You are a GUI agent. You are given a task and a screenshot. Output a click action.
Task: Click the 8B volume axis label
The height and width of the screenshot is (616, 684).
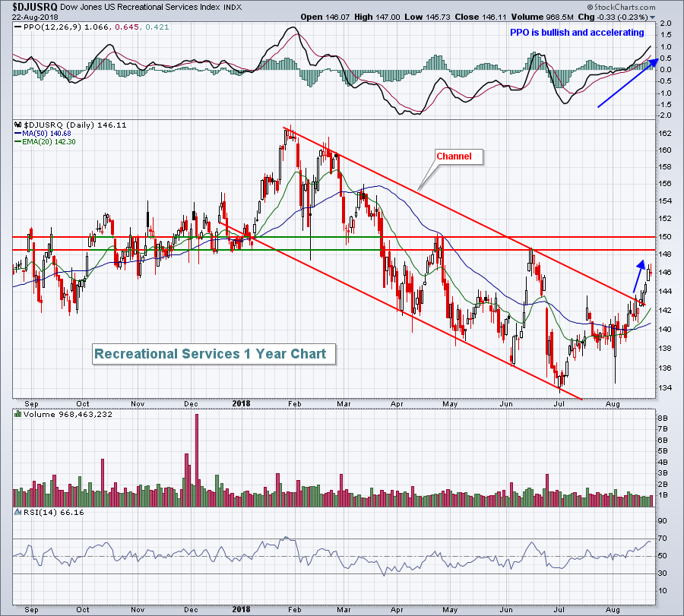coord(663,418)
